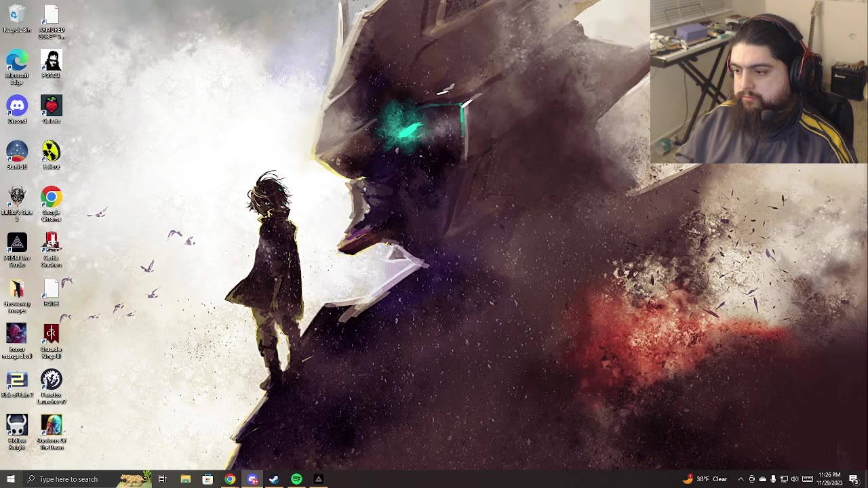This screenshot has height=488, width=868.
Task: Select the ARMORED CORE file on desktop
Action: (52, 22)
